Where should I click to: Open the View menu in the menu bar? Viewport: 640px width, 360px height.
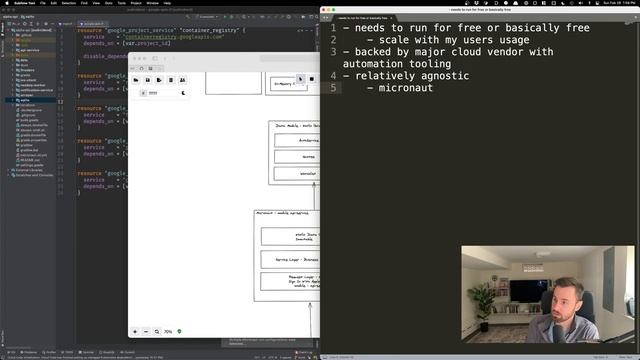click(96, 3)
